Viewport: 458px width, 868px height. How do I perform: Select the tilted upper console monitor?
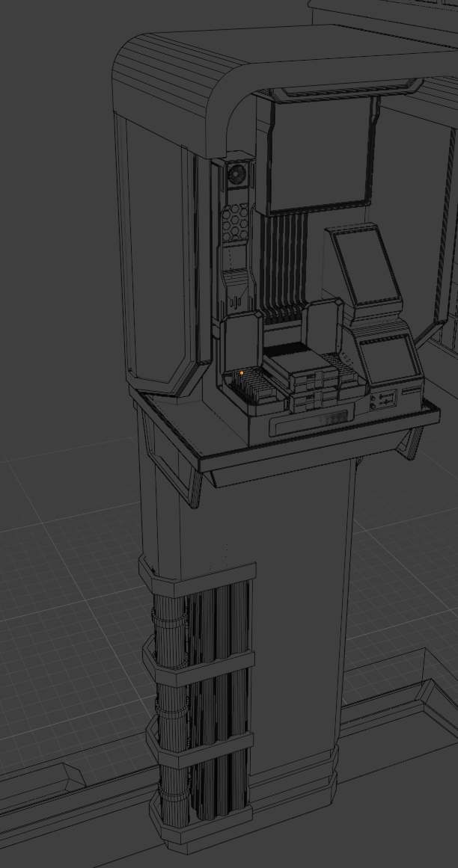point(366,265)
